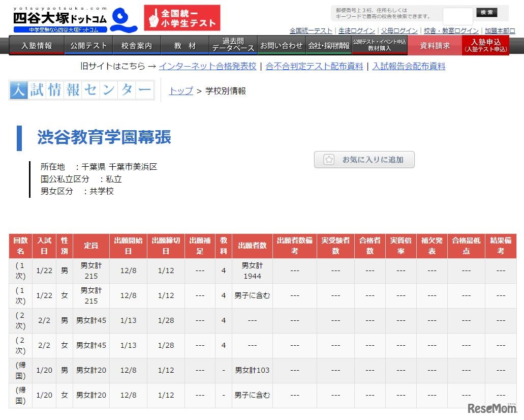Open 合不合判定テスト配布資料 link
This screenshot has width=524, height=420.
314,66
